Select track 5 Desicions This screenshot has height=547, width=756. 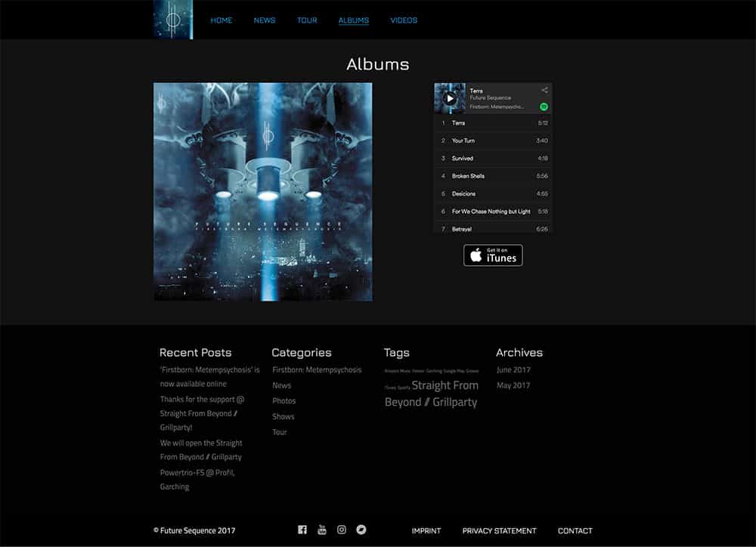tap(493, 193)
